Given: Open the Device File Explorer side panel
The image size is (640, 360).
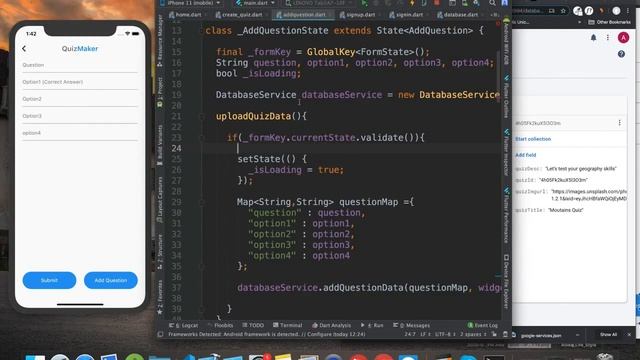Looking at the screenshot, I should [507, 282].
